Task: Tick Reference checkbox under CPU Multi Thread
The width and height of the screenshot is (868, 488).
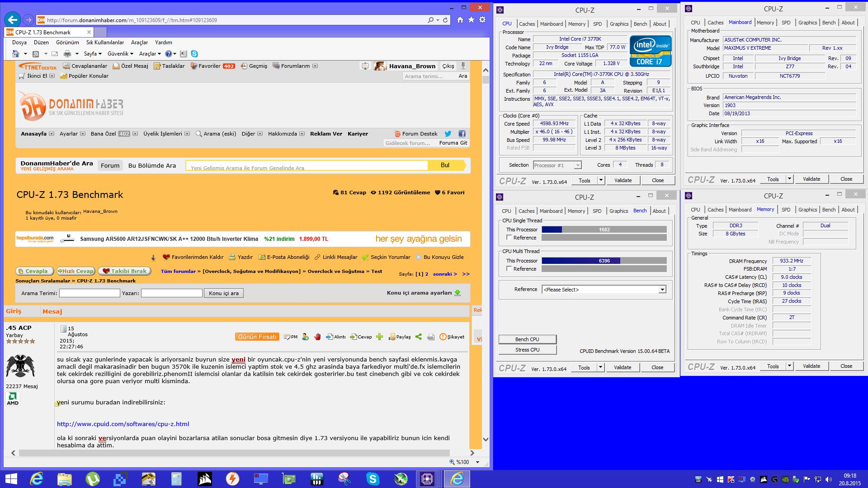Action: [509, 269]
